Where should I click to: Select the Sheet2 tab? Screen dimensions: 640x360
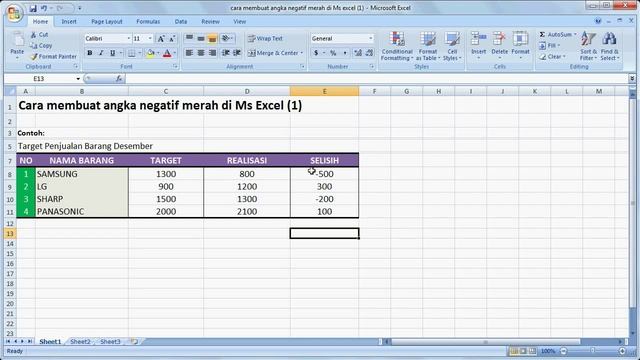pos(80,342)
